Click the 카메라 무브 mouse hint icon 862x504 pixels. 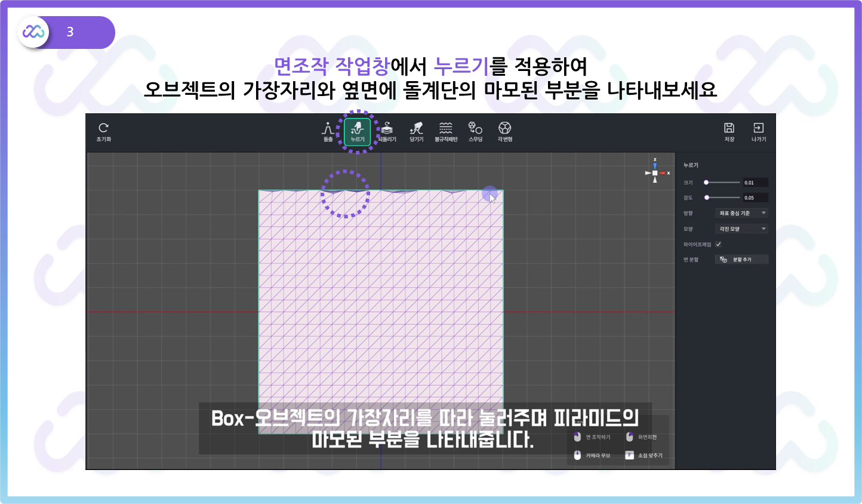pyautogui.click(x=577, y=455)
